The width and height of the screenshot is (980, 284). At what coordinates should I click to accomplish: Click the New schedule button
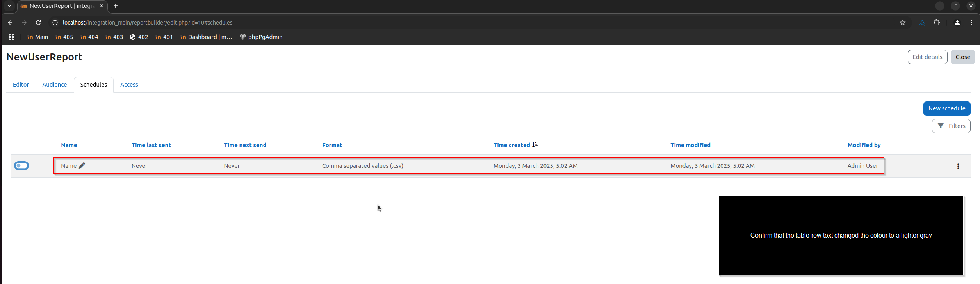(x=946, y=108)
